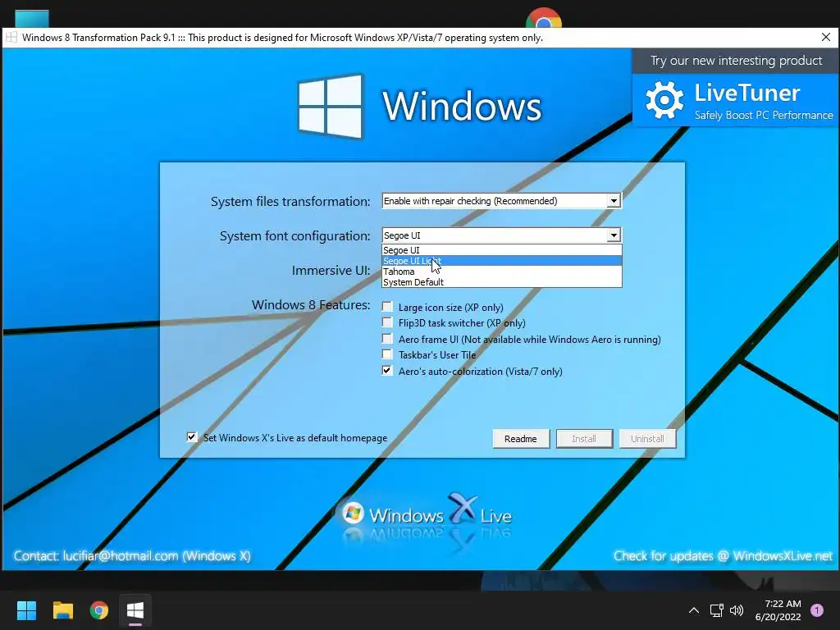Click the Immersive UI label
840x630 pixels.
(x=331, y=271)
